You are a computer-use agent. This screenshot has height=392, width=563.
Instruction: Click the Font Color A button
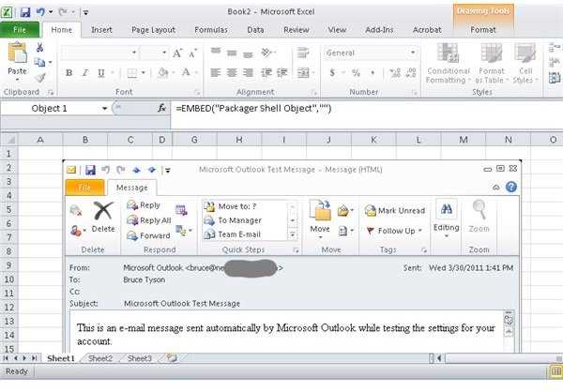coord(186,72)
